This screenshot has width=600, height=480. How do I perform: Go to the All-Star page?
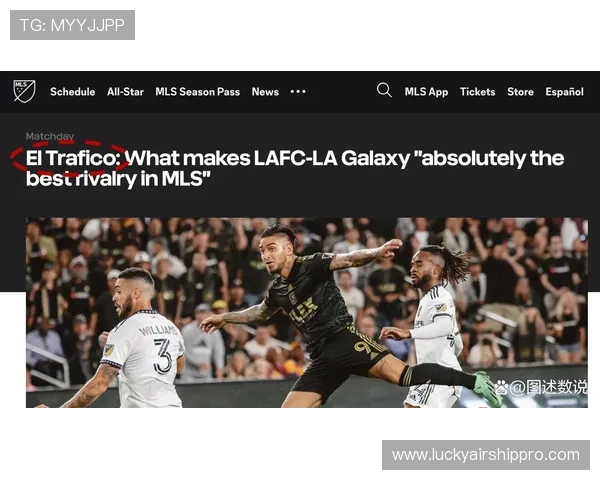pos(125,92)
